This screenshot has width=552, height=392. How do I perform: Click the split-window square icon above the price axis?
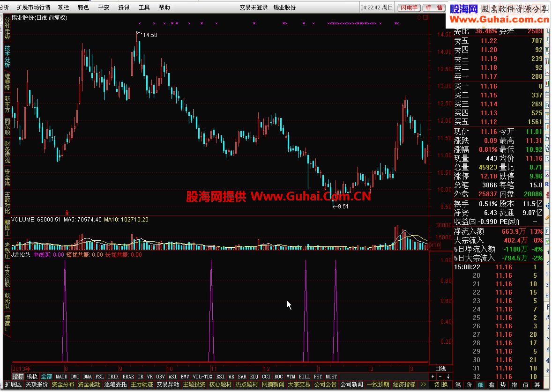tap(425, 18)
